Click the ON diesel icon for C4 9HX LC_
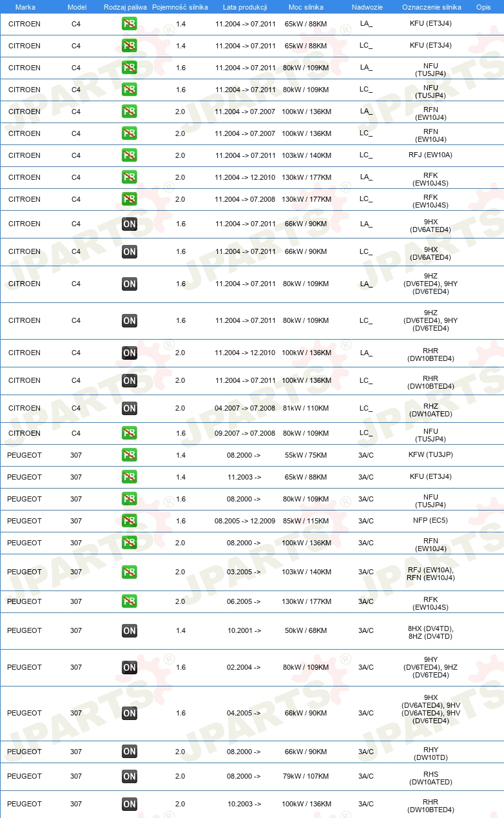 pyautogui.click(x=129, y=252)
